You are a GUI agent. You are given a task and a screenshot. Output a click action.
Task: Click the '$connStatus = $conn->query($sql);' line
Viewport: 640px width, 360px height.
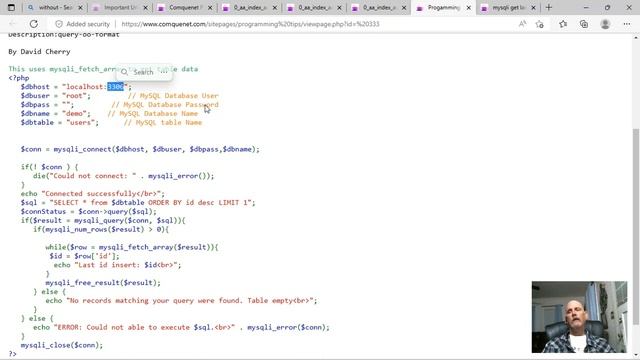pos(89,211)
